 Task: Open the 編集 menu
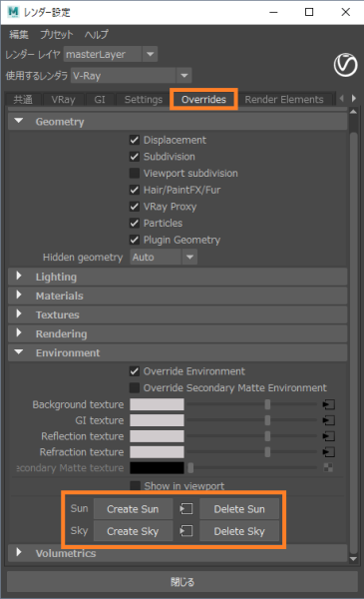coord(19,34)
